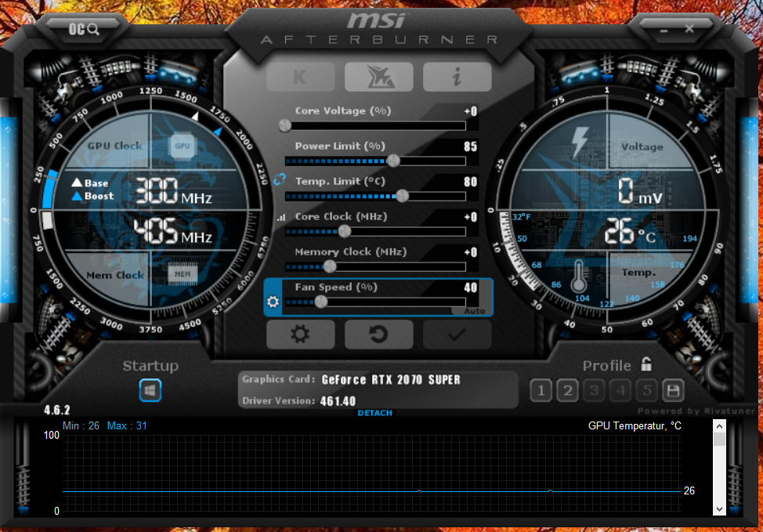This screenshot has width=763, height=532.
Task: Open the information i button
Action: click(457, 77)
